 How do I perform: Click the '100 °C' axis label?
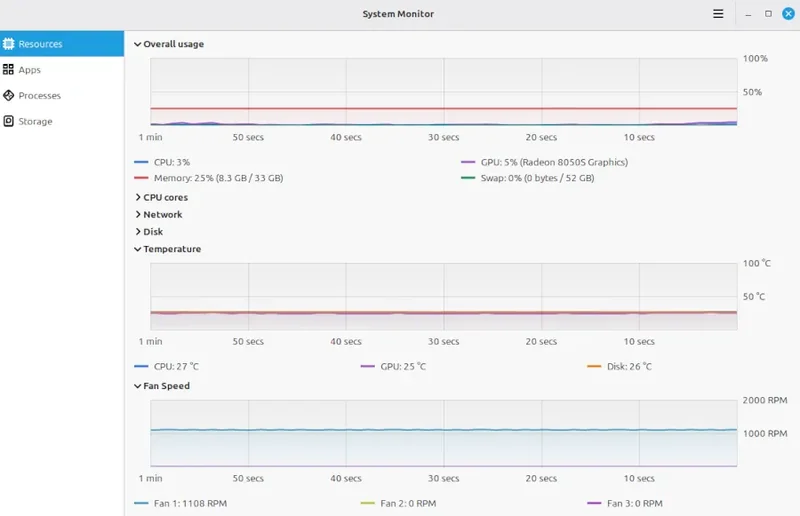[x=757, y=263]
